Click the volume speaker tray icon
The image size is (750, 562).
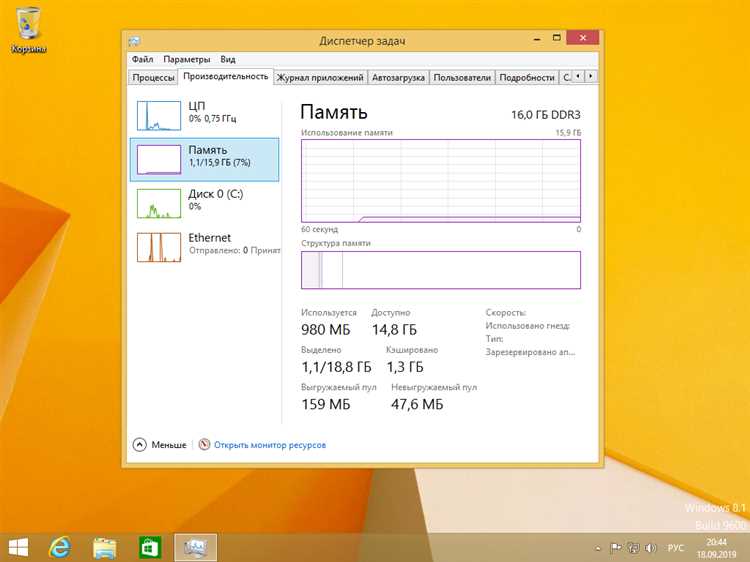(652, 548)
